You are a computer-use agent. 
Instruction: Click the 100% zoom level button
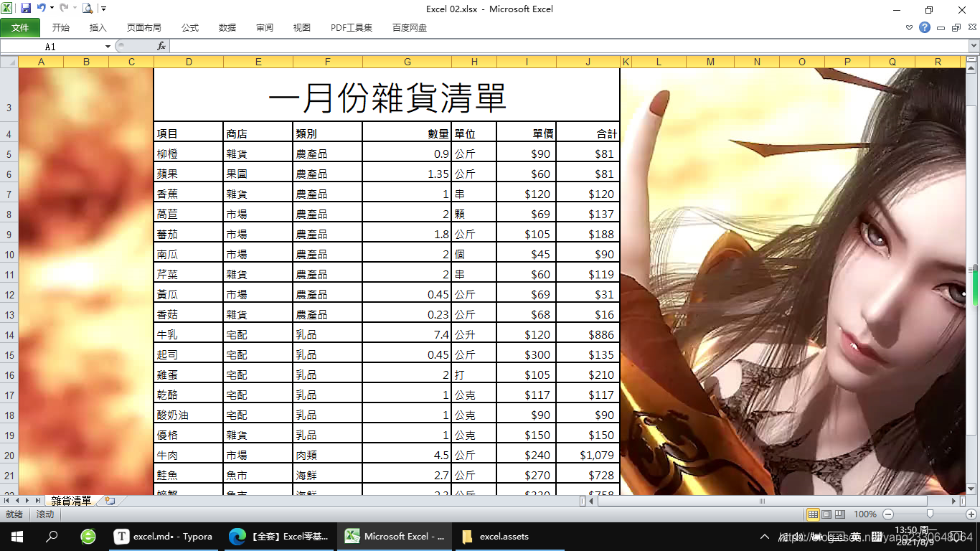click(x=865, y=514)
